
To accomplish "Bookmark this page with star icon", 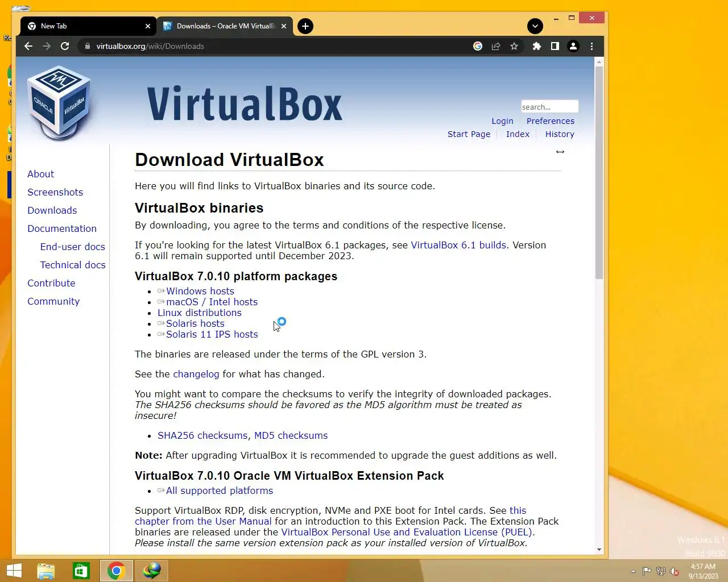I will 514,46.
